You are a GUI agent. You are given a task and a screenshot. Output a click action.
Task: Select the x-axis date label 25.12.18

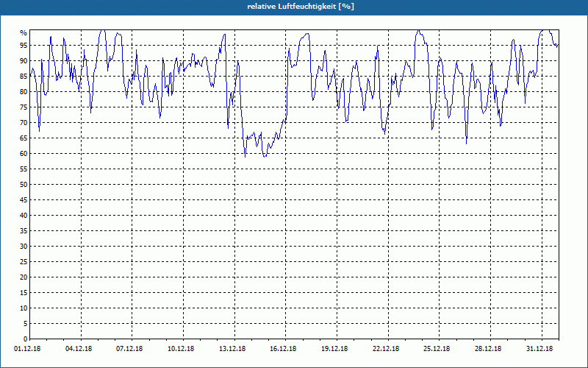(x=437, y=349)
